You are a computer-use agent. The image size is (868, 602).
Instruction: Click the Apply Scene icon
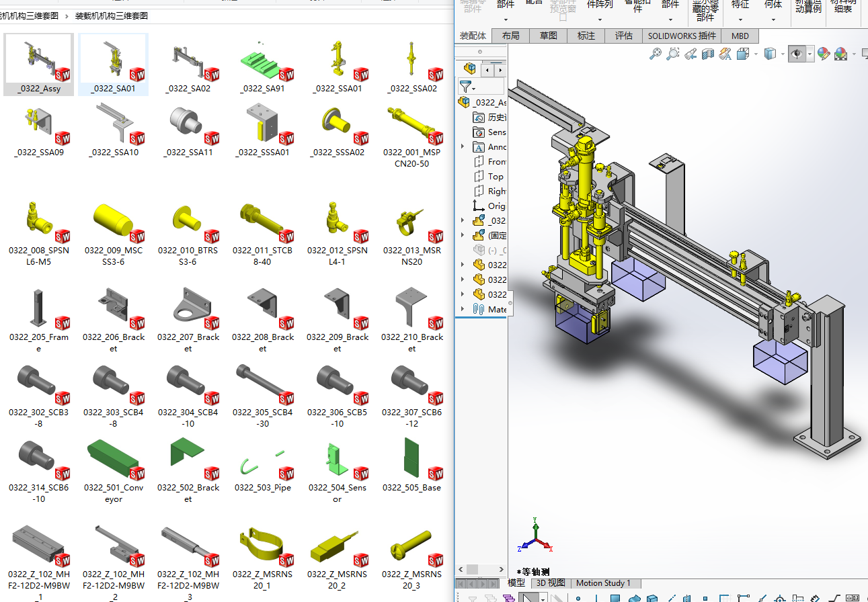[x=840, y=54]
